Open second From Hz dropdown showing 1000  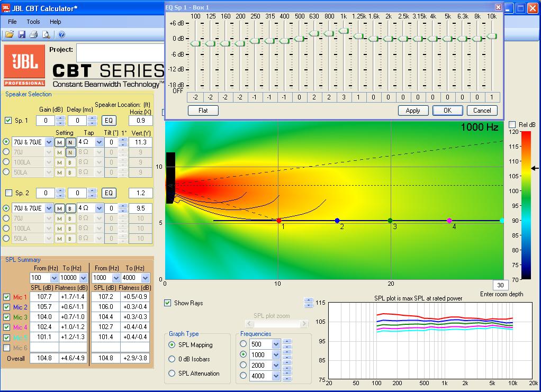tap(116, 278)
